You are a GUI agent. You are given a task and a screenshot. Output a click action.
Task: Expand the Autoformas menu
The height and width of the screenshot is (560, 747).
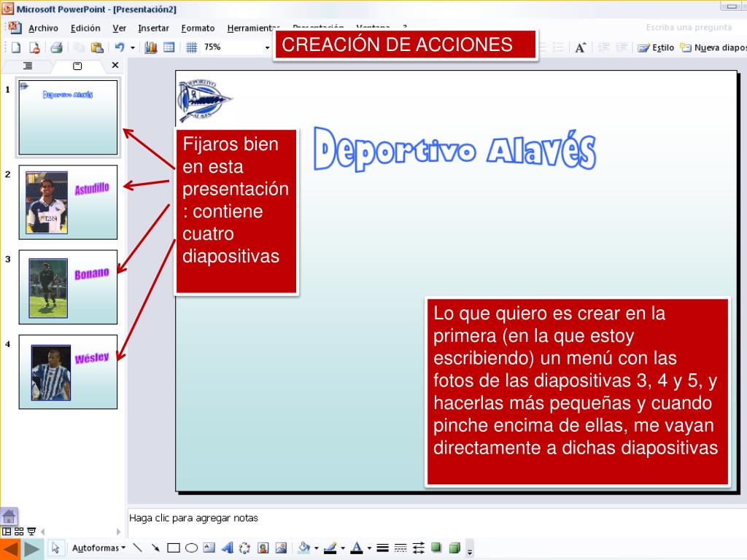[98, 548]
